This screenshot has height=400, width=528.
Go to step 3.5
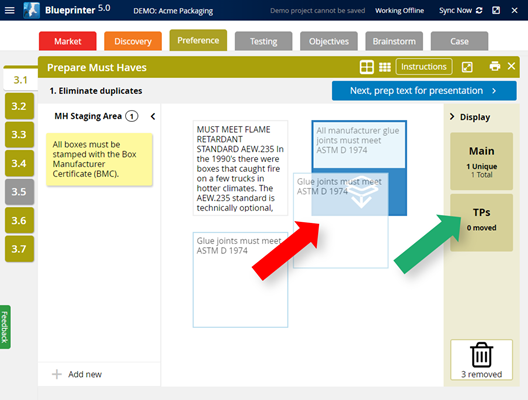coord(19,192)
